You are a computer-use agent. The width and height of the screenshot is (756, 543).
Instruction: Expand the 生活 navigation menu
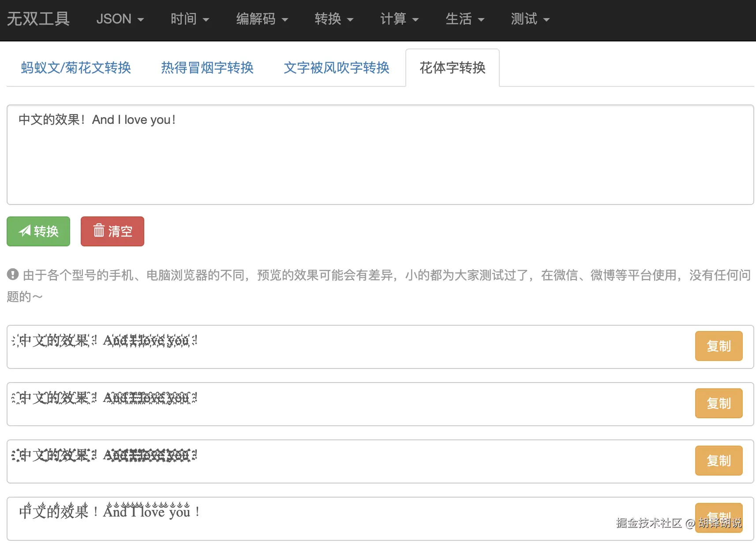[x=465, y=19]
